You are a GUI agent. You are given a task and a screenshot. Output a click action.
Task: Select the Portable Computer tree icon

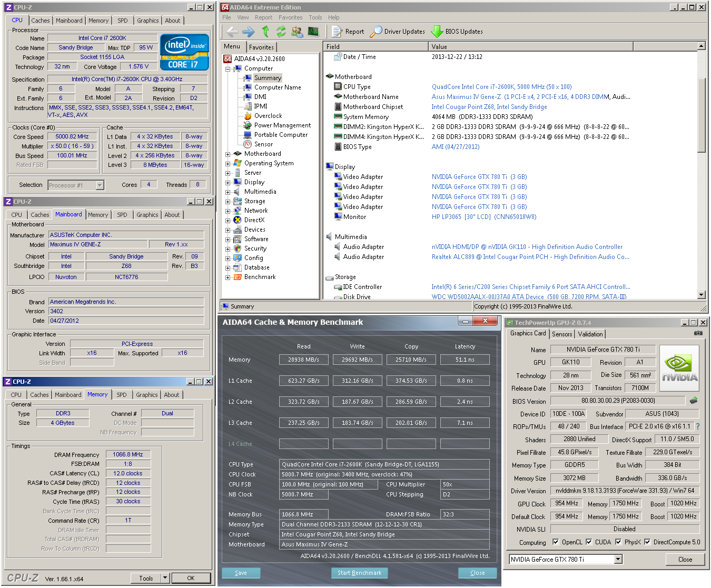248,135
